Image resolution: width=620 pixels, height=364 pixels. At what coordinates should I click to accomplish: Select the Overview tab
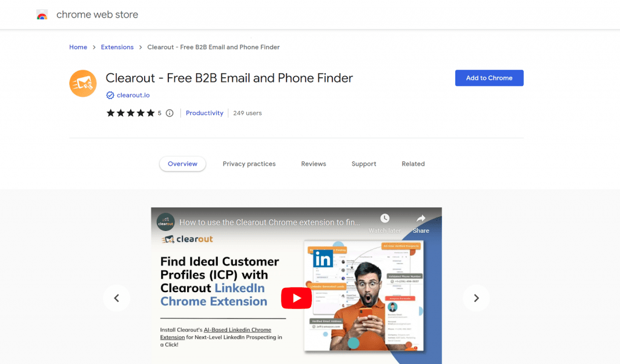click(x=182, y=164)
